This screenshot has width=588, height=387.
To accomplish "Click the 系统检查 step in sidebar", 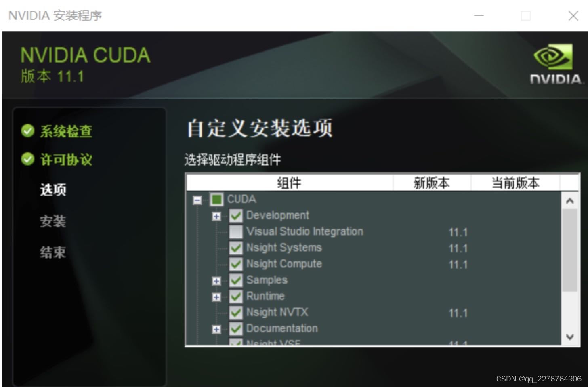I will 66,131.
